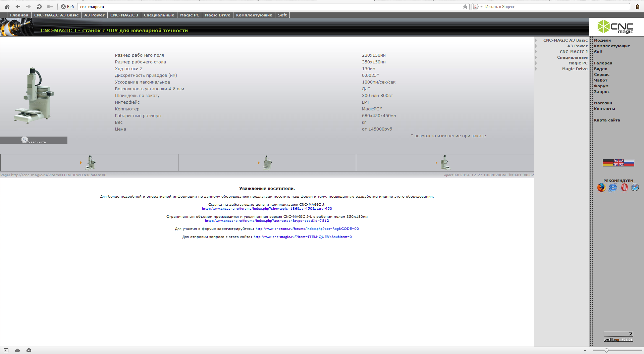Viewport: 644px width, 354px height.
Task: Open the ITEM-QUERY request link
Action: (x=303, y=237)
